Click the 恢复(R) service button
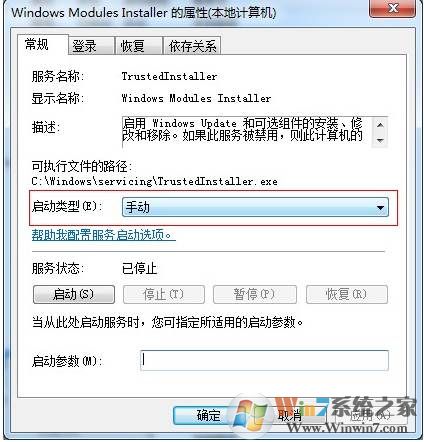 coord(347,294)
